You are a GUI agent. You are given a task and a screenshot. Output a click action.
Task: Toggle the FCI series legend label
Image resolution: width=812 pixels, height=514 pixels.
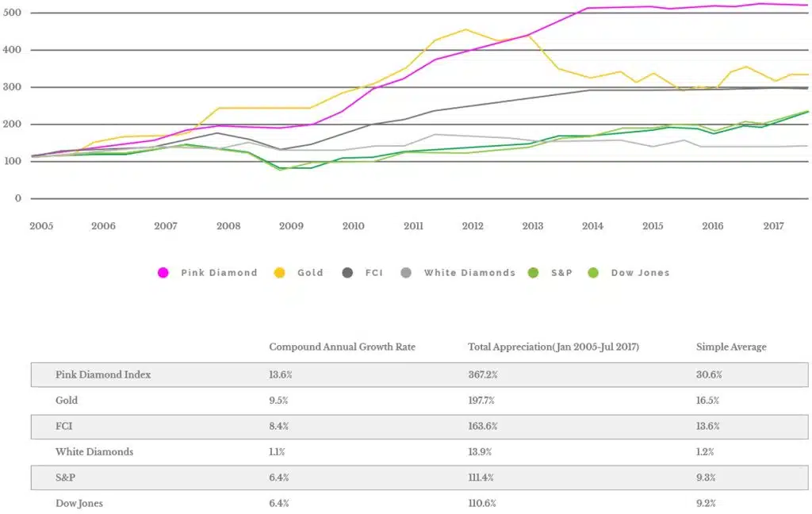coord(374,273)
